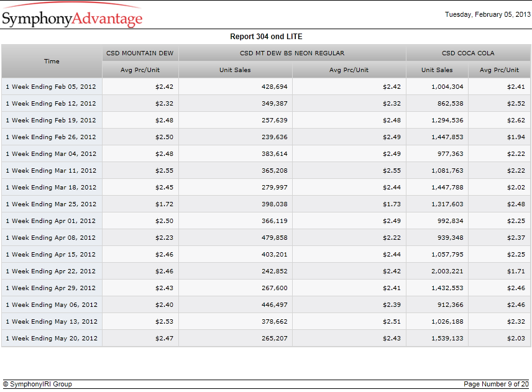Click unit sales value 279,997
This screenshot has height=392, width=532.
[x=275, y=188]
